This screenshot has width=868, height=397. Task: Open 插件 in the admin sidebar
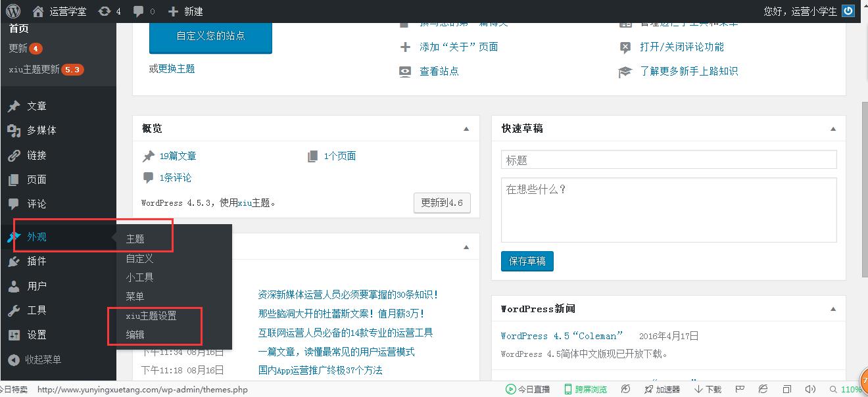click(36, 261)
